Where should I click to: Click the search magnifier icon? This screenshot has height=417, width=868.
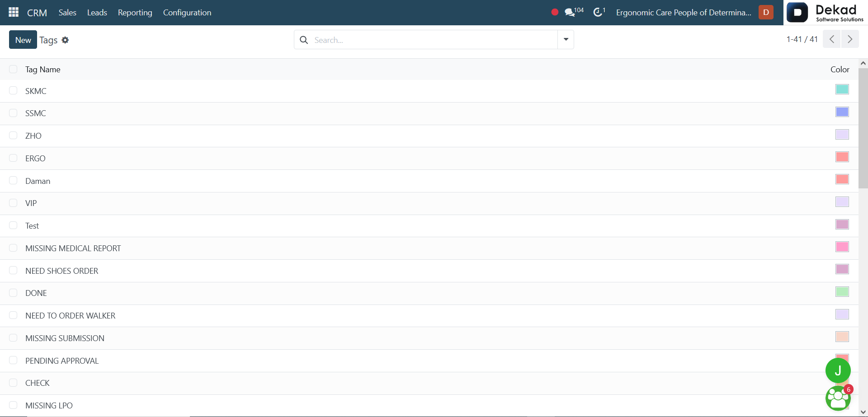(304, 40)
